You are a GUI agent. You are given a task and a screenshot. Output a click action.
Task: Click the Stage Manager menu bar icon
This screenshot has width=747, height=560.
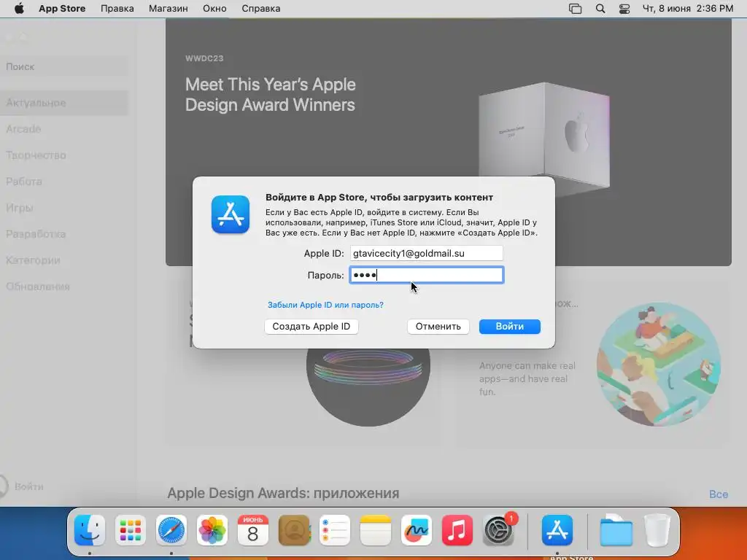pyautogui.click(x=575, y=9)
